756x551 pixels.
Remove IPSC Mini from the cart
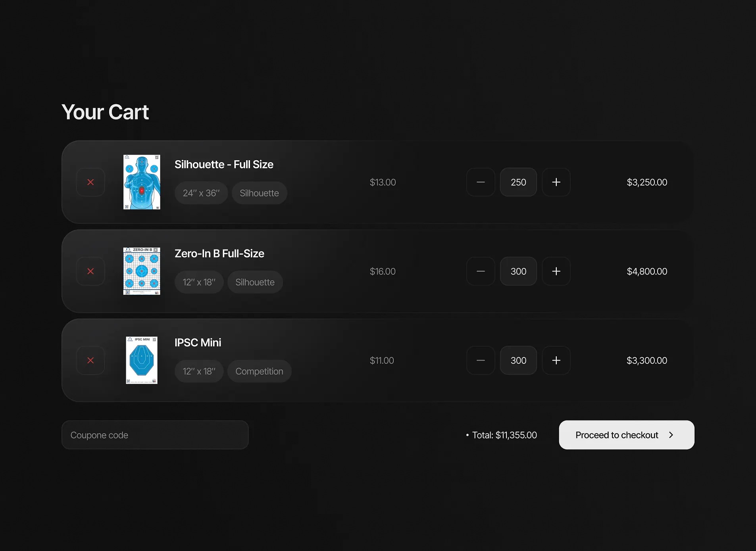pyautogui.click(x=90, y=360)
